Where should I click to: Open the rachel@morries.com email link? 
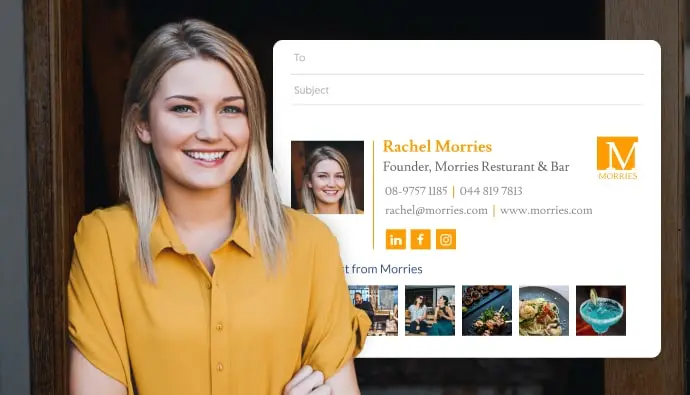[x=436, y=211]
